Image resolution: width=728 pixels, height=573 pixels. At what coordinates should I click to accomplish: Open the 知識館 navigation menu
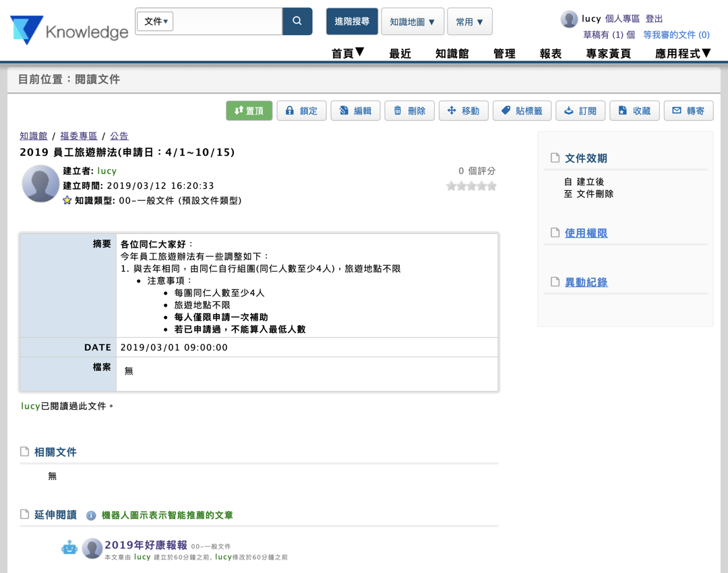[452, 54]
